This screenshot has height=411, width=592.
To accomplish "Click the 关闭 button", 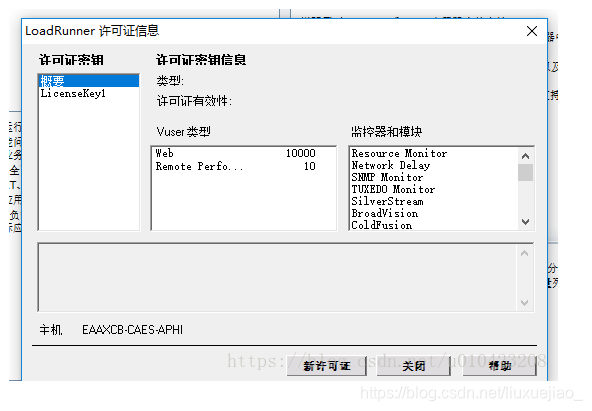I will pyautogui.click(x=414, y=366).
